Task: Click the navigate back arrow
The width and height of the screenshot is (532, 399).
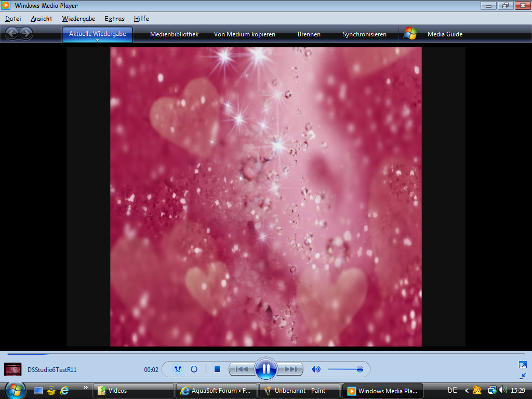Action: (x=11, y=34)
